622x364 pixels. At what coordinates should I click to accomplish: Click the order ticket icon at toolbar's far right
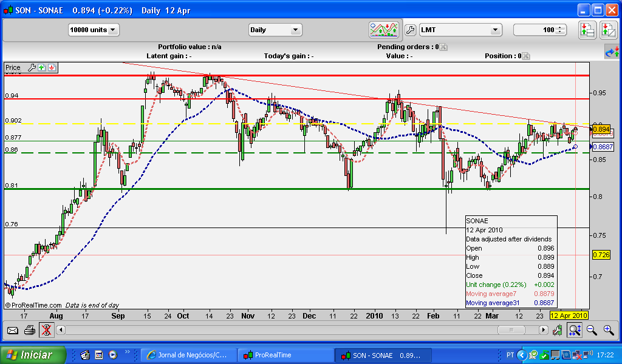coord(609,30)
